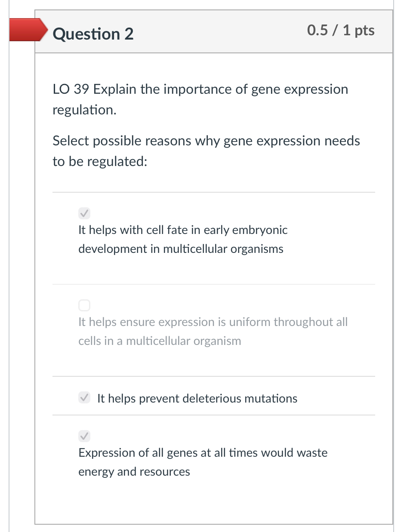410x532 pixels.
Task: Click the checkmark beside deleterious mutations option
Action: pos(84,397)
